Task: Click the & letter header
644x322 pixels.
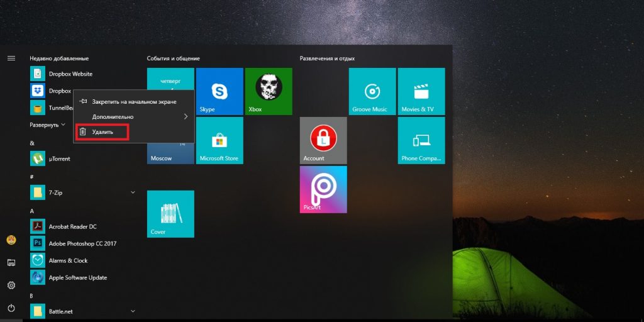Action: coord(32,143)
